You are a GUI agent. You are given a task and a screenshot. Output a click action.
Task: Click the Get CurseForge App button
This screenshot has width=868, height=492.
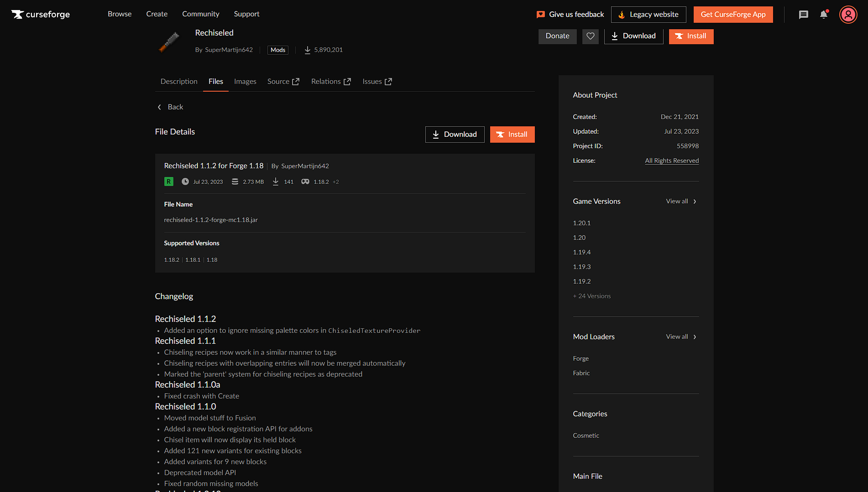point(733,14)
